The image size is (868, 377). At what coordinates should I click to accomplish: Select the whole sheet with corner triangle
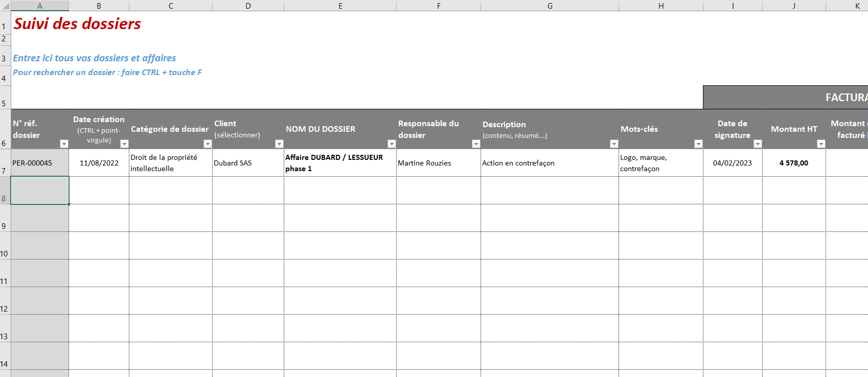pyautogui.click(x=5, y=6)
